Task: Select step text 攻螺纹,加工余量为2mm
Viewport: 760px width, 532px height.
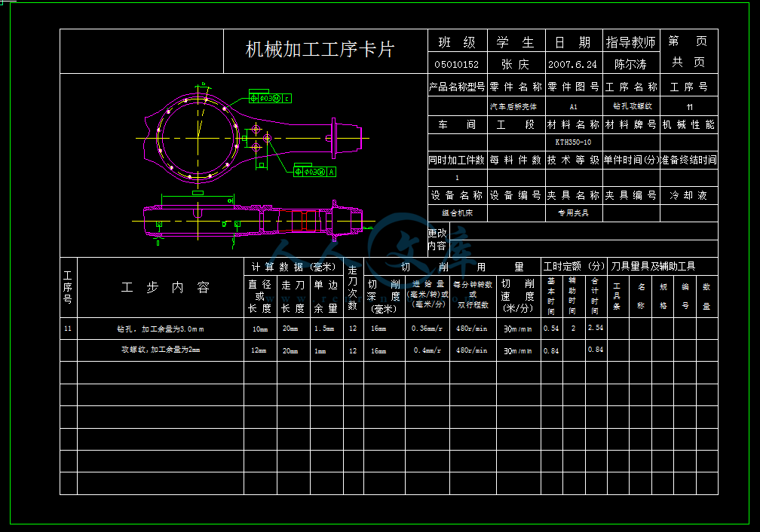Action: tap(161, 350)
